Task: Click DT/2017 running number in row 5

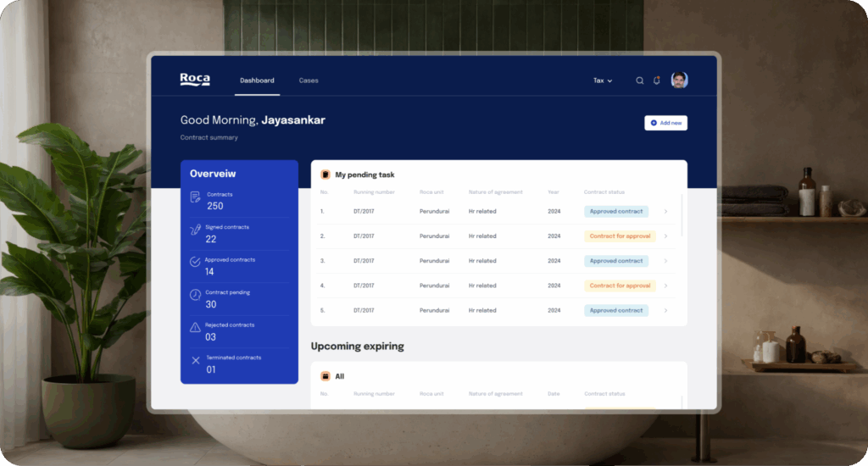Action: (x=364, y=310)
